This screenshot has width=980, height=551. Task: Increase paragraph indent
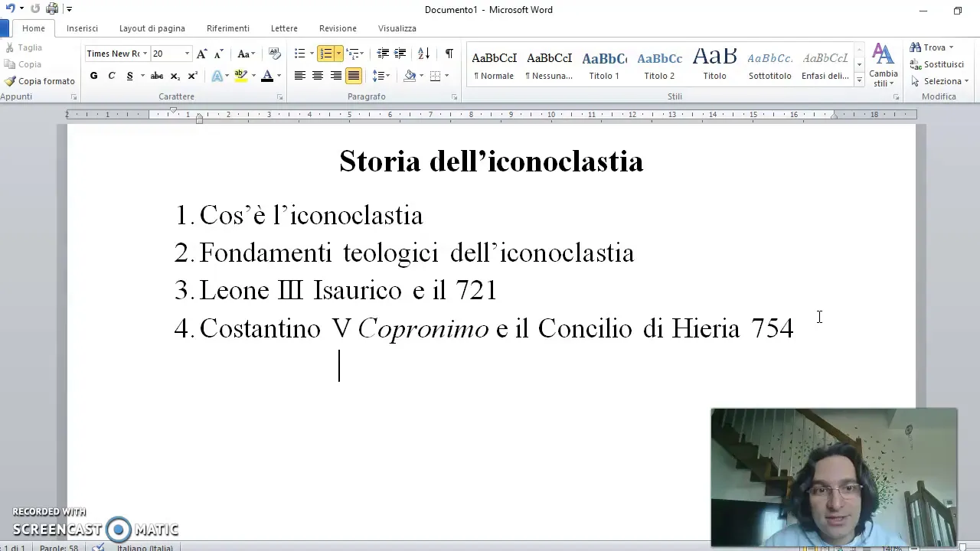click(400, 54)
